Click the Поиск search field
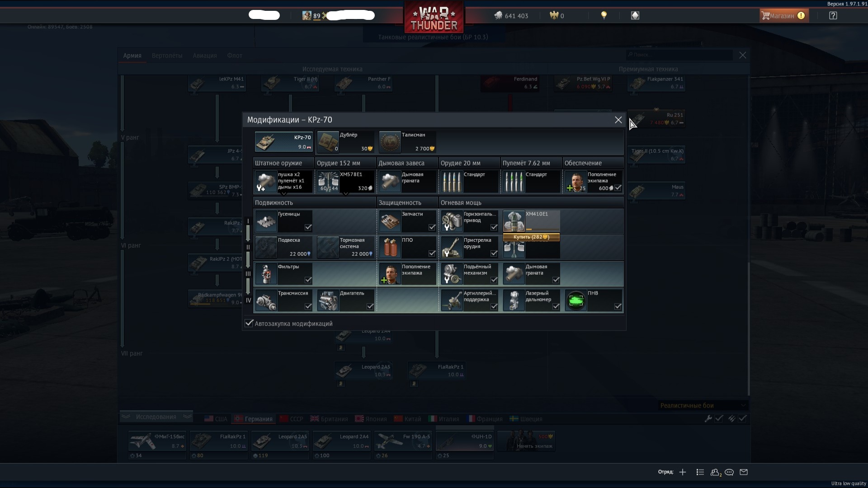Image resolution: width=868 pixels, height=488 pixels. coord(679,55)
